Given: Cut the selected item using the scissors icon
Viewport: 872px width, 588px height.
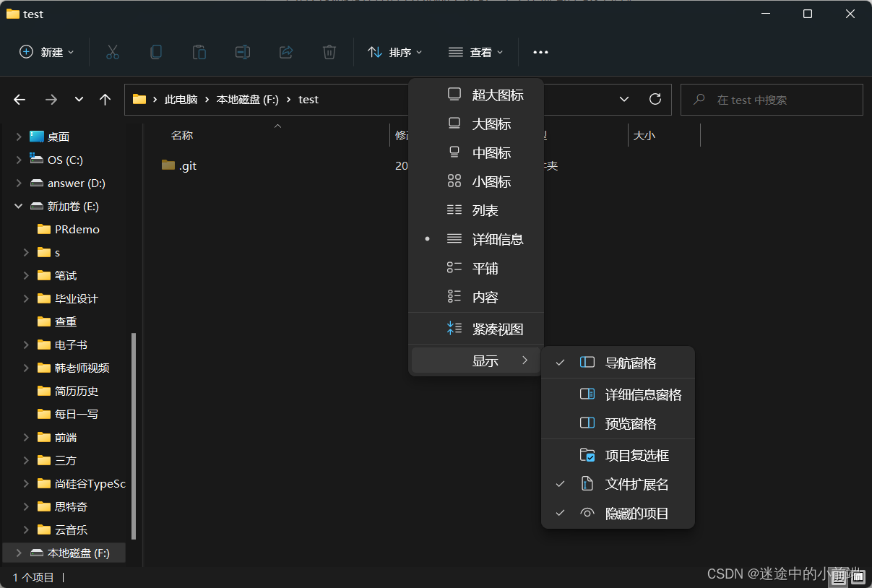Looking at the screenshot, I should pyautogui.click(x=112, y=51).
